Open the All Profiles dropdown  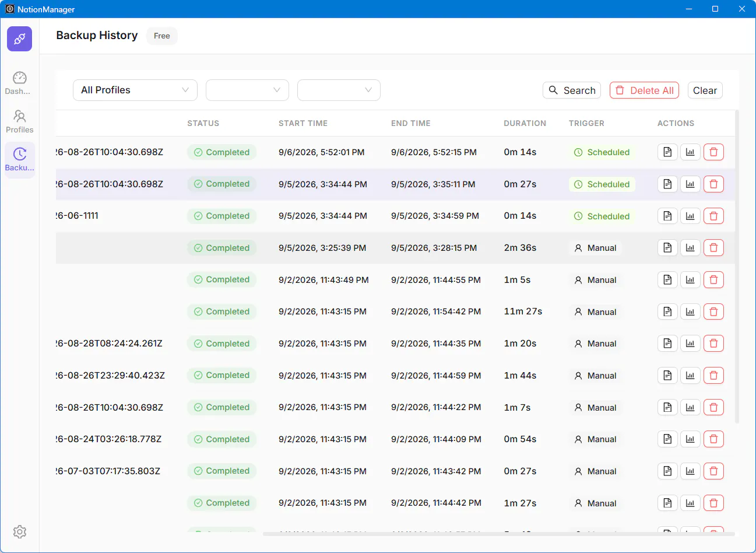pyautogui.click(x=135, y=90)
